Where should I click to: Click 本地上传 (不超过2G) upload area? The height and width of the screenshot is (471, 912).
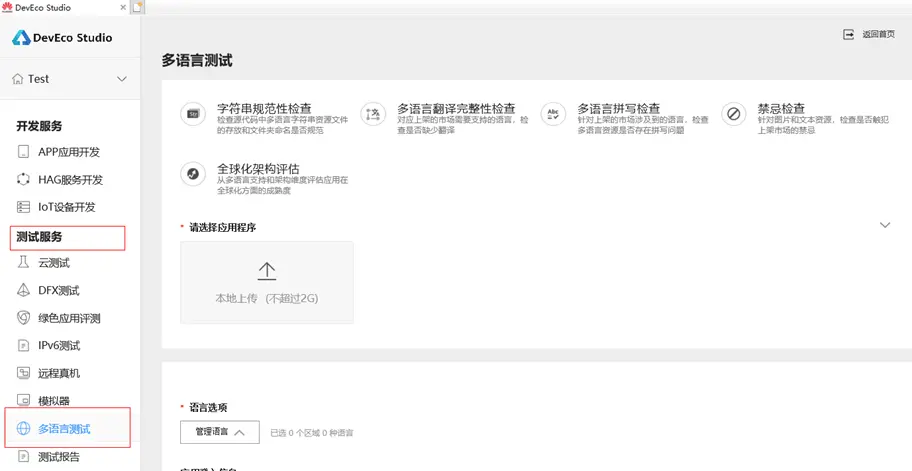pyautogui.click(x=266, y=283)
